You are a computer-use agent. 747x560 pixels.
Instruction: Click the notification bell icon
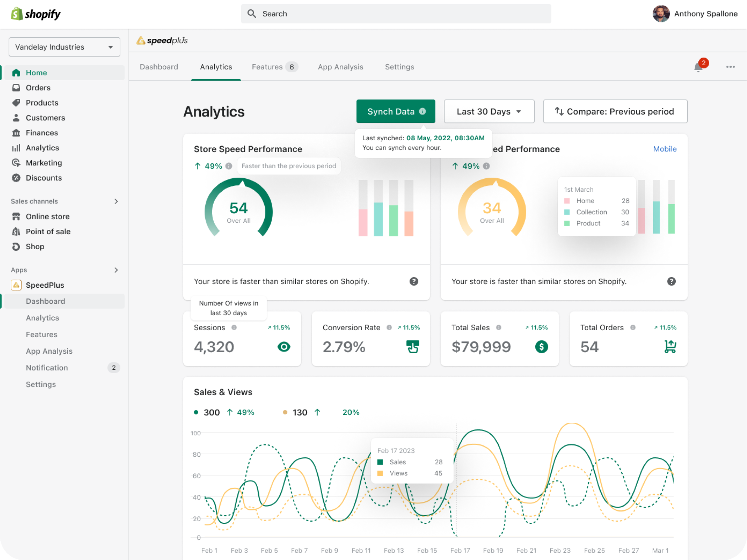click(x=698, y=68)
